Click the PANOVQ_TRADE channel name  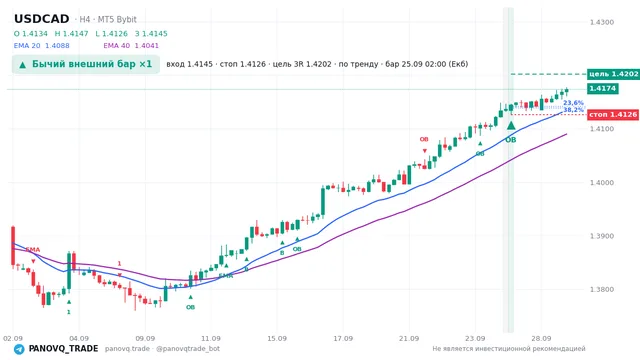(x=63, y=349)
